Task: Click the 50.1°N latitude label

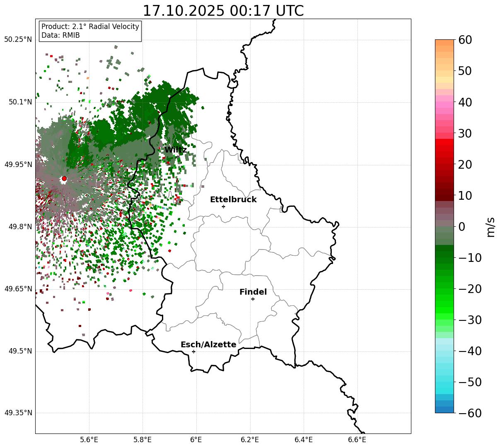Action: coord(20,102)
